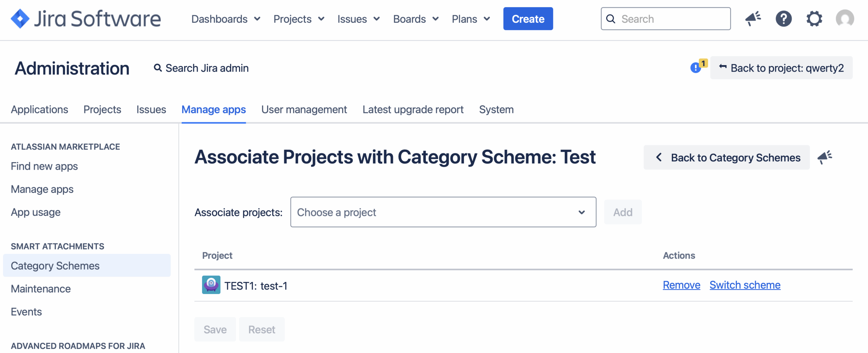Switch to the System tab

click(496, 110)
